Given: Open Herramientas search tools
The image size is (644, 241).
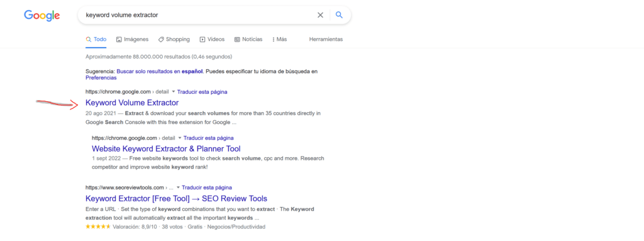Looking at the screenshot, I should coord(326,40).
